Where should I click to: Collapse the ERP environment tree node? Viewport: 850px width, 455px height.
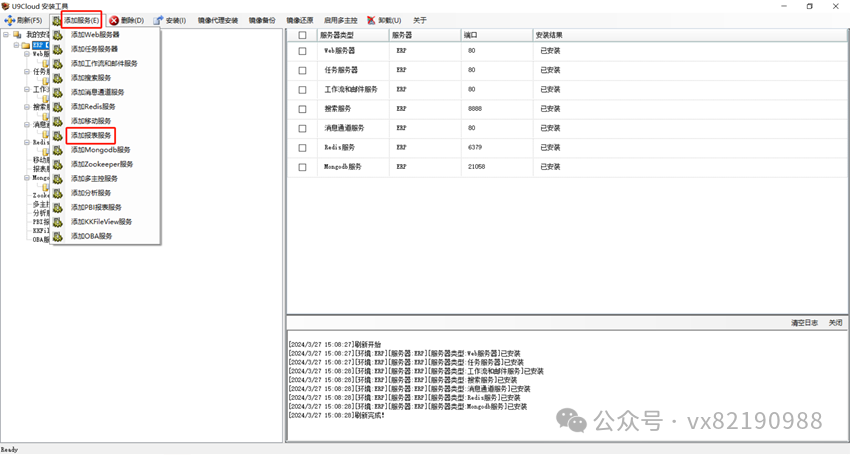click(x=16, y=45)
